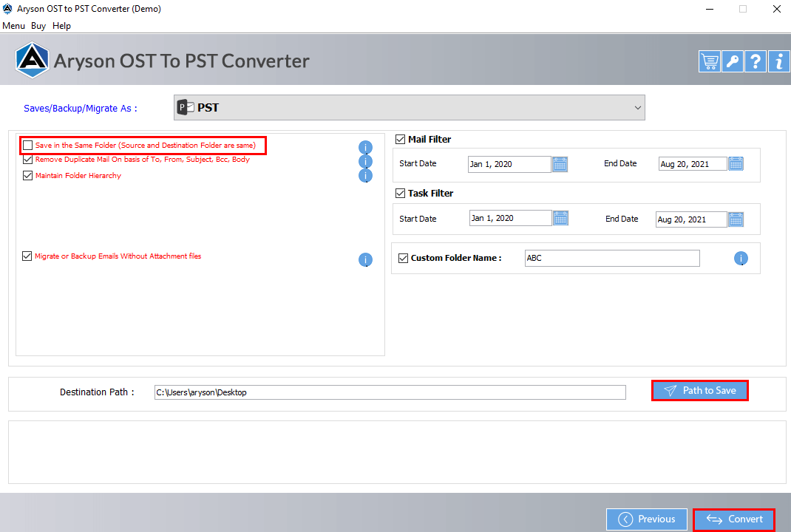Show info for Maintain Folder Hierarchy option

point(365,175)
